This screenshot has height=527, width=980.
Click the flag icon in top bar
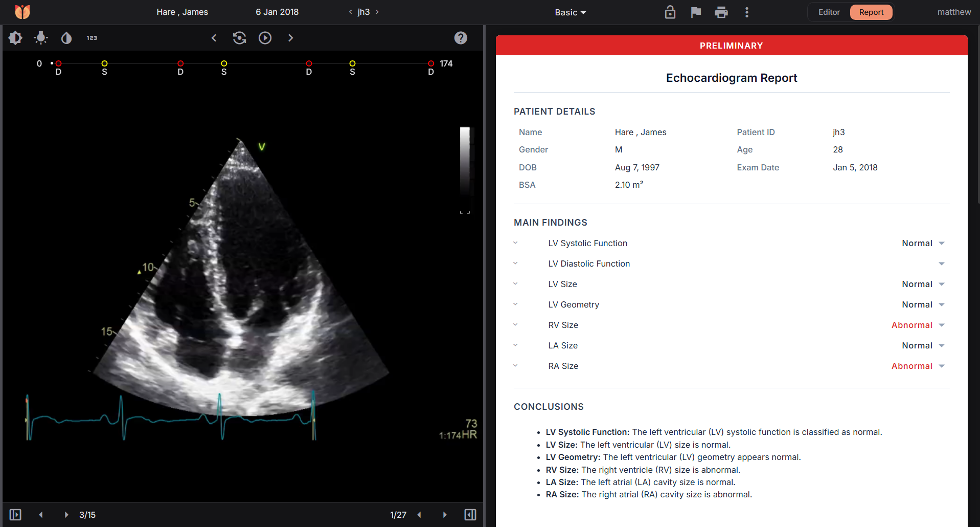(x=696, y=12)
